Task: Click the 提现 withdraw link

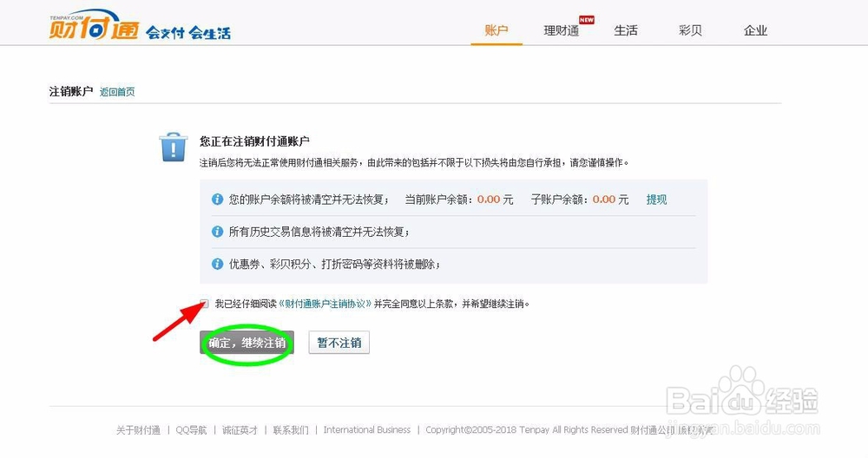Action: tap(656, 200)
